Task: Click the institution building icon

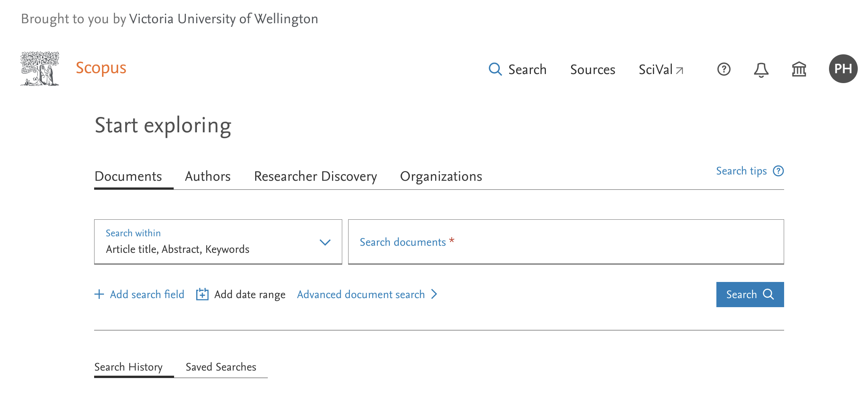Action: tap(799, 70)
